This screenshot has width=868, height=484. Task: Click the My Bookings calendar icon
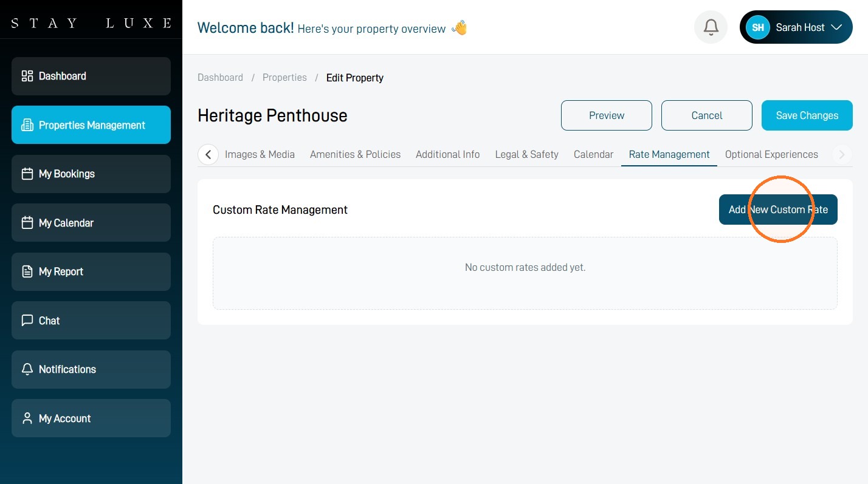tap(27, 174)
